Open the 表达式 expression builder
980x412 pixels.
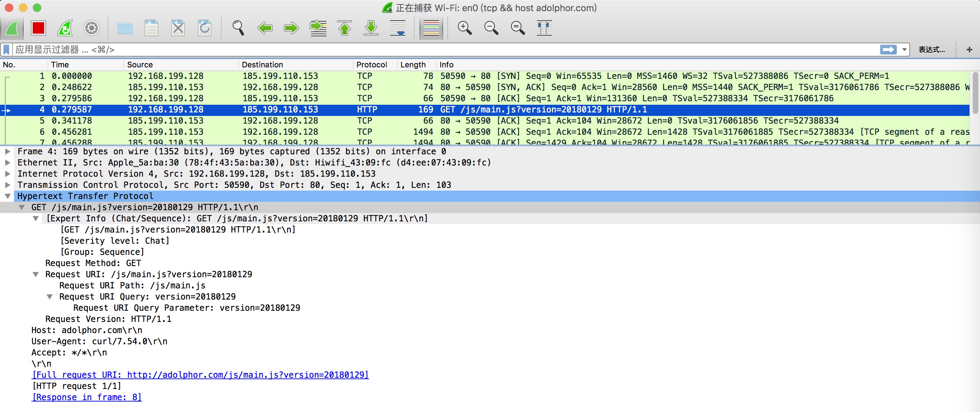(931, 50)
